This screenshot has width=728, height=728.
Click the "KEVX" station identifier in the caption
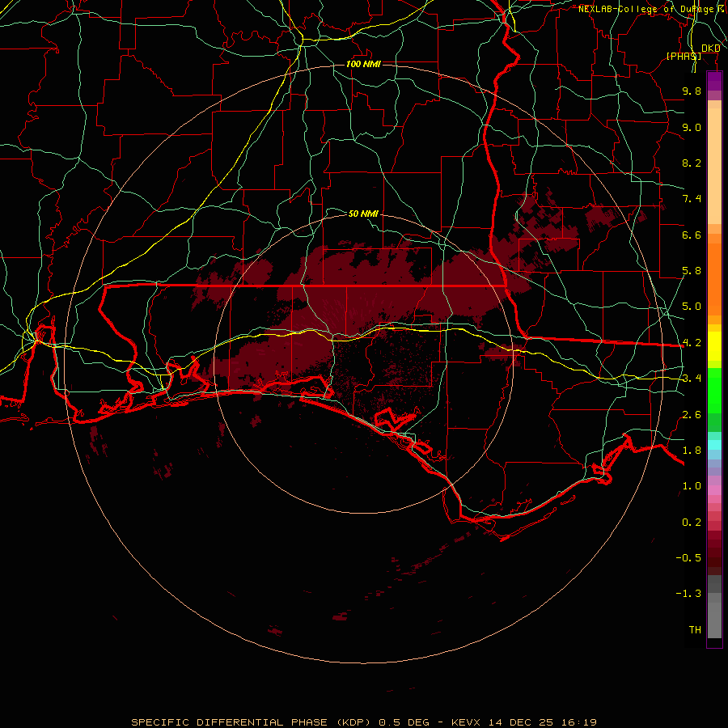click(468, 722)
